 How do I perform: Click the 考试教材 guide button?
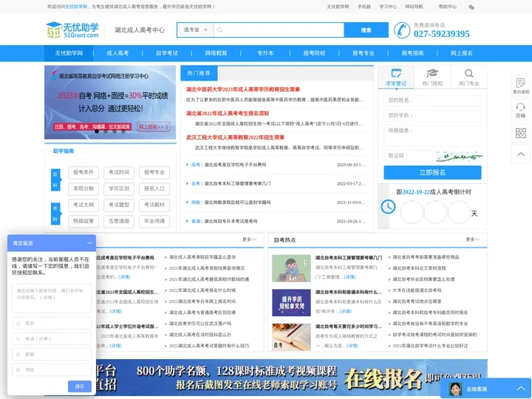click(x=154, y=205)
